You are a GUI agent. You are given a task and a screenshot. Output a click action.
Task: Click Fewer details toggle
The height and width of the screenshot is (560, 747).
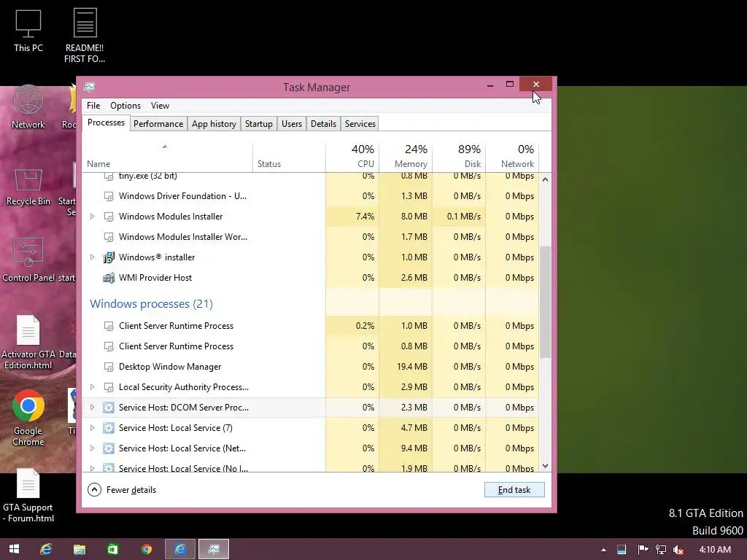coord(122,489)
